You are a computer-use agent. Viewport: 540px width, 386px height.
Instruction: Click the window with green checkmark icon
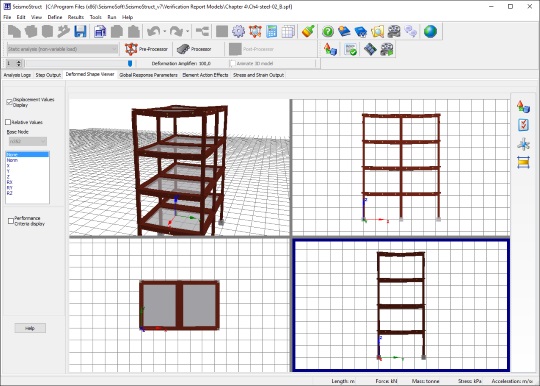[351, 49]
